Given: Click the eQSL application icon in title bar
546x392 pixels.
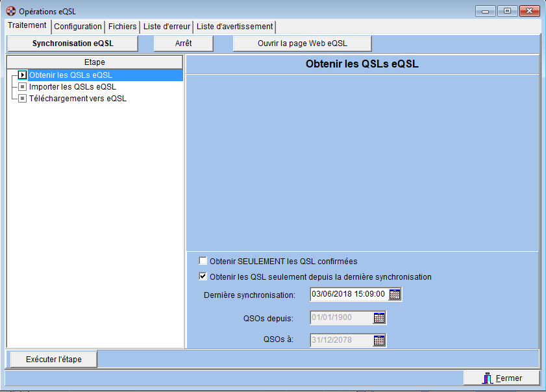Looking at the screenshot, I should tap(10, 11).
